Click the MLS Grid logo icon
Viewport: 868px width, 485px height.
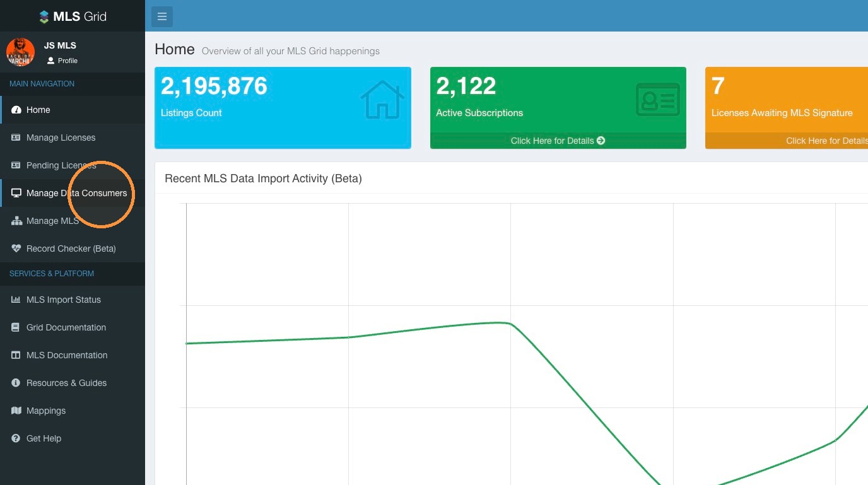pyautogui.click(x=44, y=17)
